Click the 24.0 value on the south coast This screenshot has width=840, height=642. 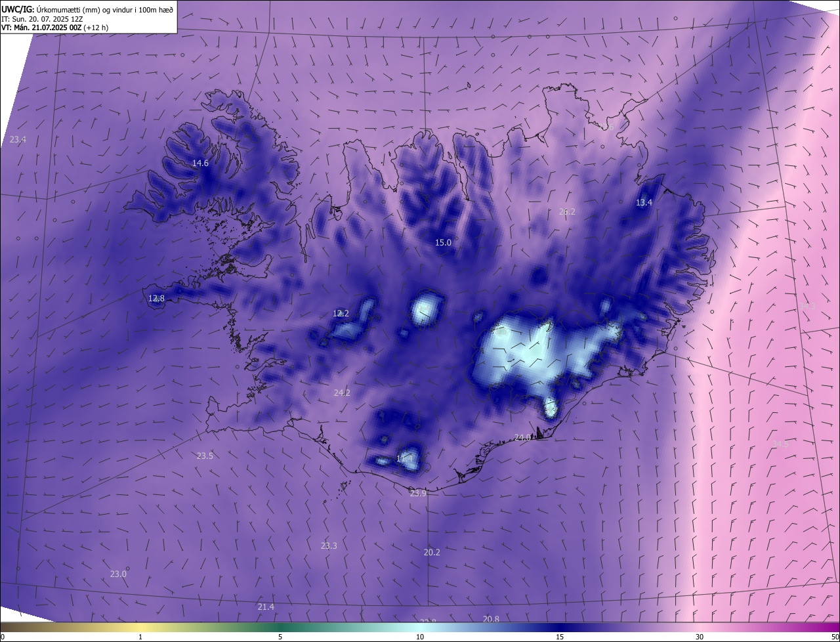click(x=522, y=437)
